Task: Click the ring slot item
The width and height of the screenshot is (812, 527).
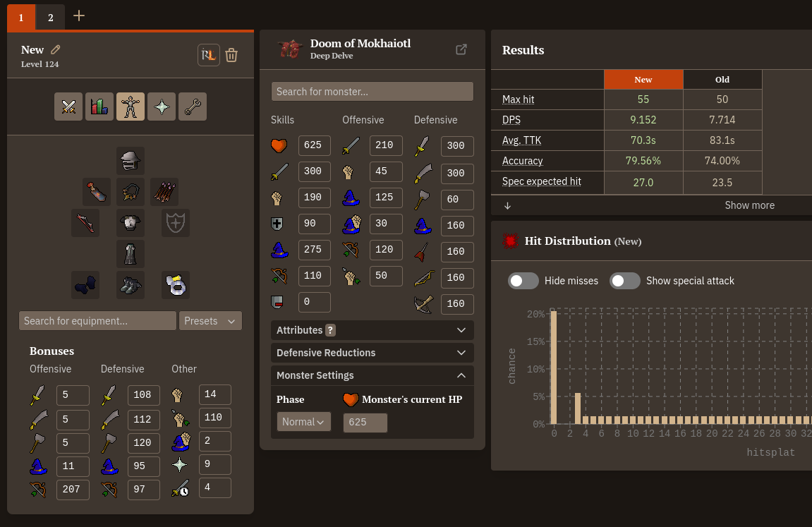Action: point(176,285)
